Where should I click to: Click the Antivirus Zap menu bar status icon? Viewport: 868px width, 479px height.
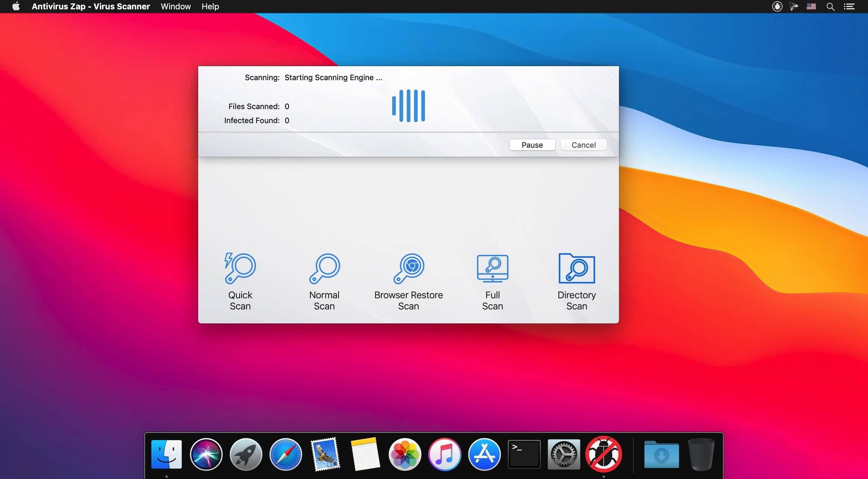(x=777, y=6)
